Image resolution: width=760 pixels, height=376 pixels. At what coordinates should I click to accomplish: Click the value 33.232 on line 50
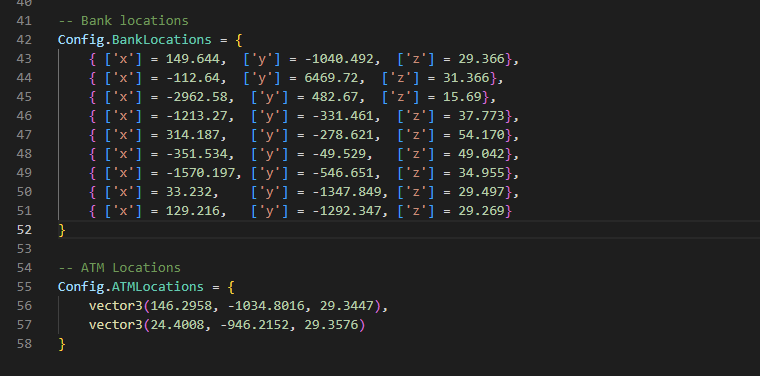[189, 192]
